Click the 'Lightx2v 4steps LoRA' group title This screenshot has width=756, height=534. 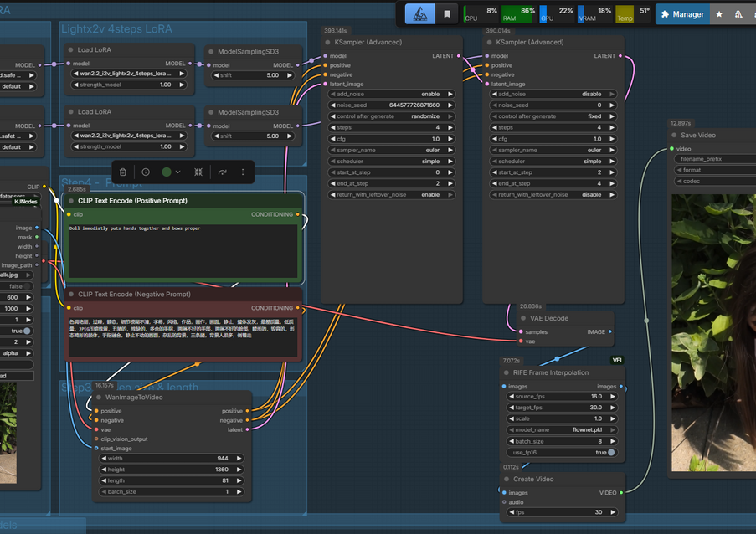click(116, 29)
